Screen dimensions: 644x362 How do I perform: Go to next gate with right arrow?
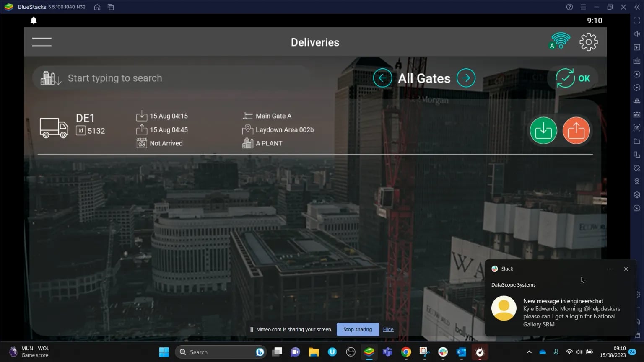(466, 78)
